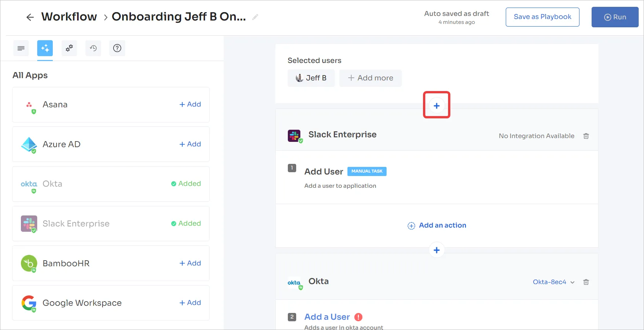Screen dimensions: 644x330
Task: Edit workflow name with pencil icon
Action: click(255, 17)
